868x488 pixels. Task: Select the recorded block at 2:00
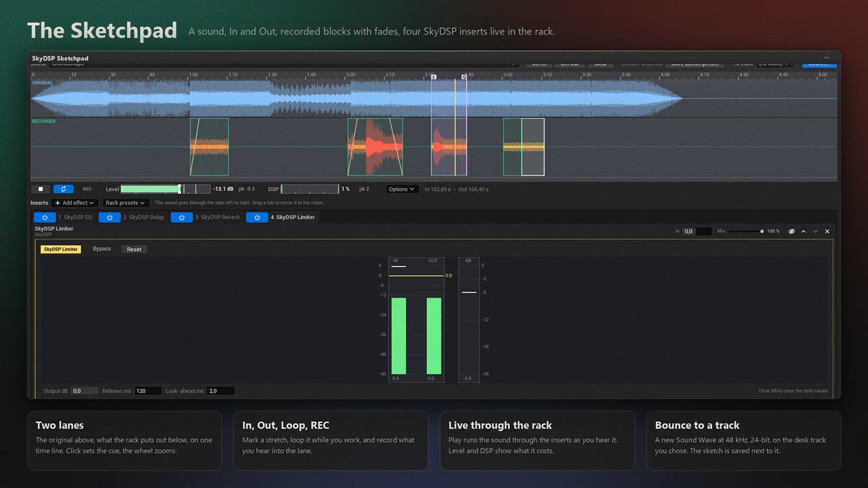click(375, 147)
